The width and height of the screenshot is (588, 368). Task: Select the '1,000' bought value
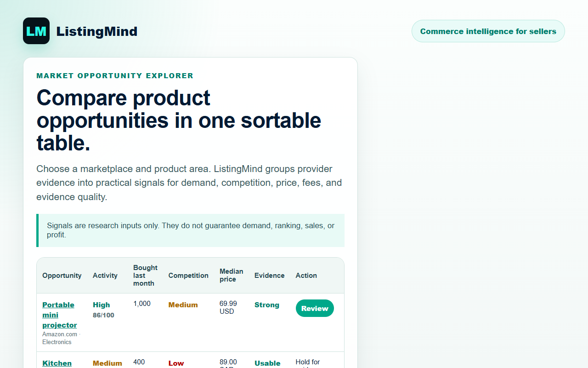click(x=142, y=304)
